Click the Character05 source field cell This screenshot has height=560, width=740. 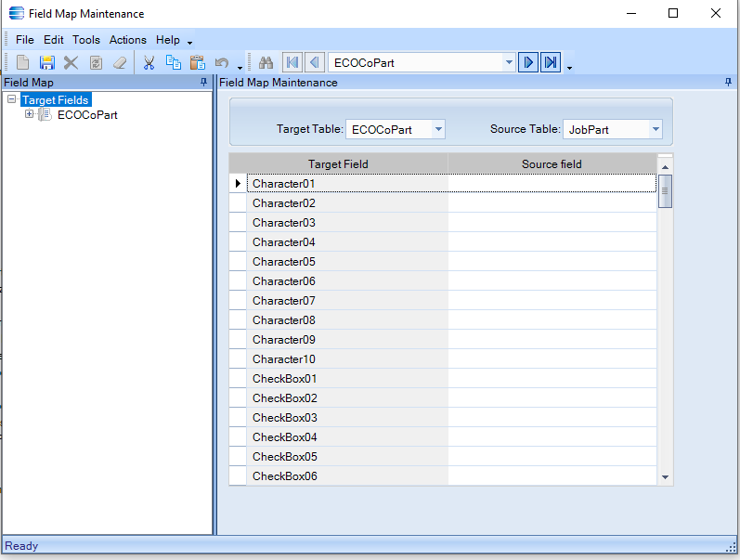552,262
